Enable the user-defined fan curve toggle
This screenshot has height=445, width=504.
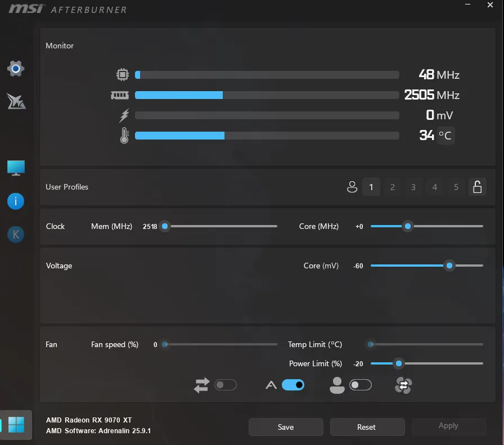[361, 385]
